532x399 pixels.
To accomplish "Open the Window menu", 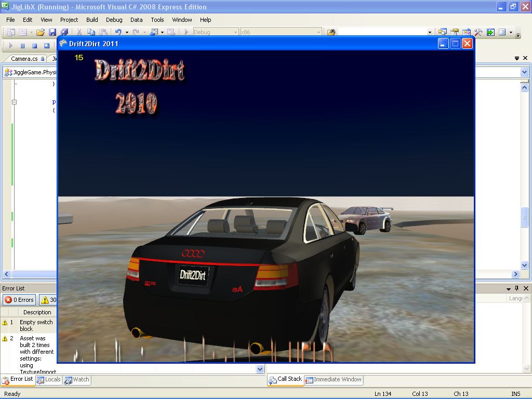I will point(182,20).
